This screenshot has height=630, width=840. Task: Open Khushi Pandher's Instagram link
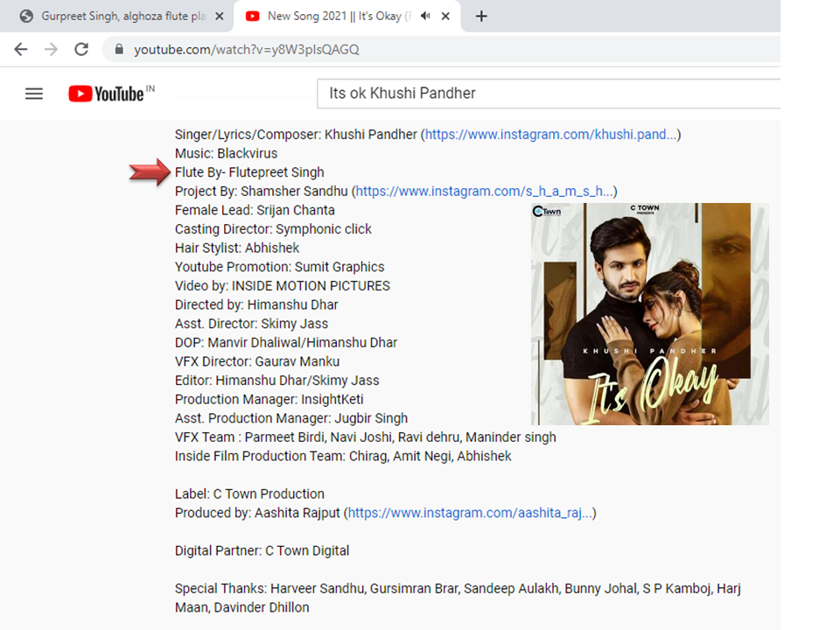(x=550, y=135)
